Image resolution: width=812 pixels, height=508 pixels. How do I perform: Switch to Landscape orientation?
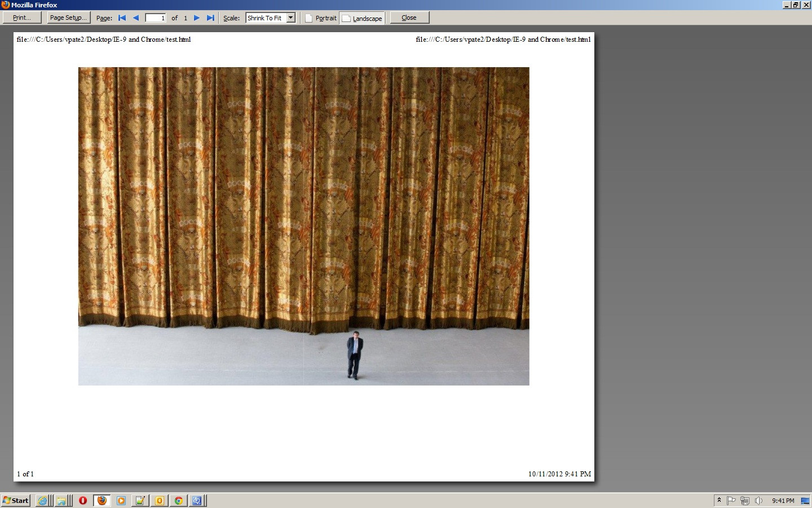click(x=362, y=17)
